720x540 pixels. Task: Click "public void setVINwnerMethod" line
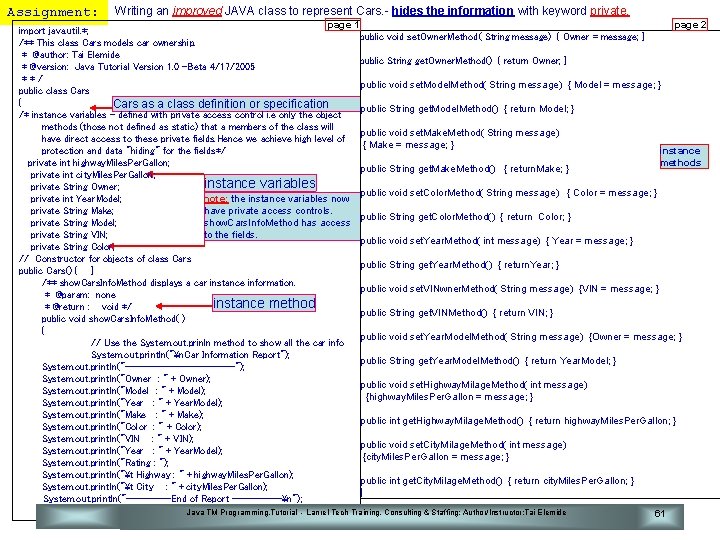[x=510, y=289]
